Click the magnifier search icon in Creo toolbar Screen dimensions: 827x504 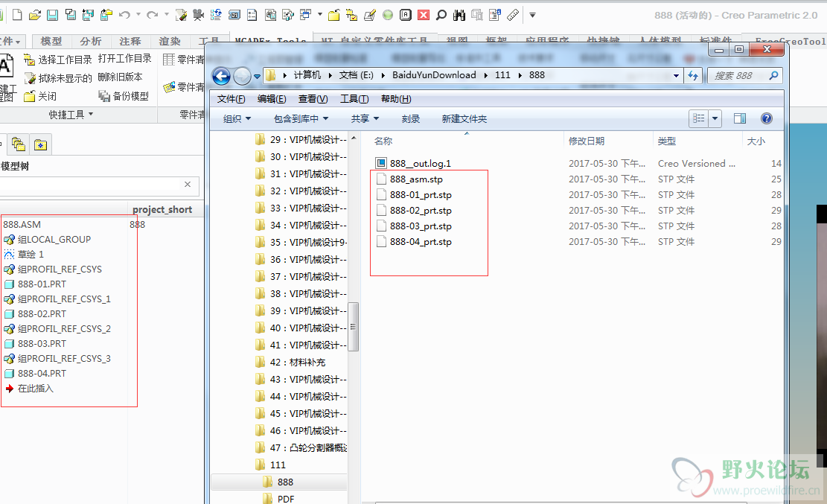[441, 15]
